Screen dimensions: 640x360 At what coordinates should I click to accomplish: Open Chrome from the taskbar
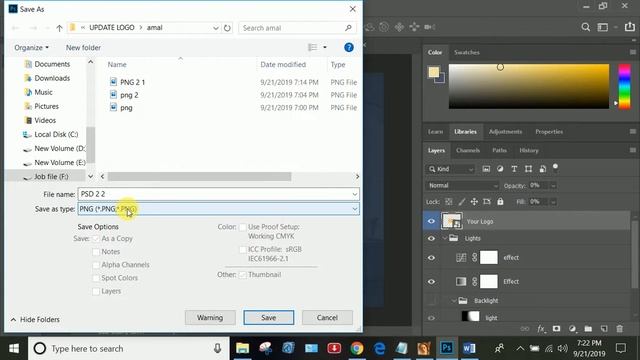356,348
